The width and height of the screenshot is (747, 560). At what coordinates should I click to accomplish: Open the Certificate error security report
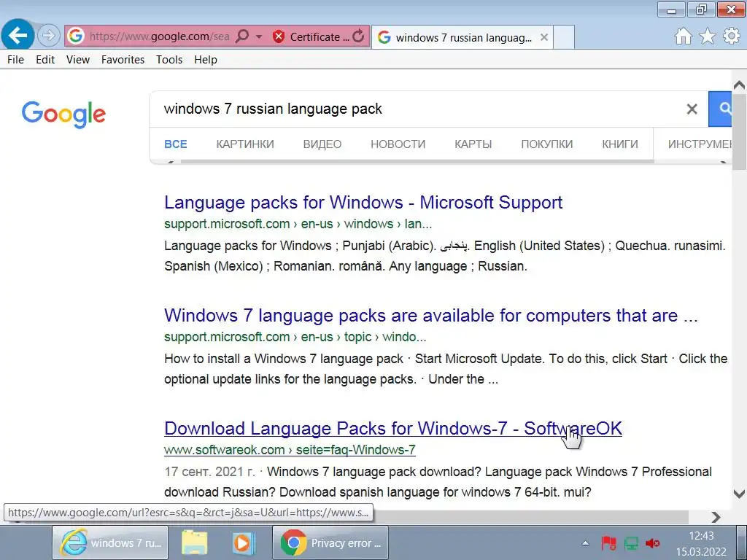pos(311,36)
